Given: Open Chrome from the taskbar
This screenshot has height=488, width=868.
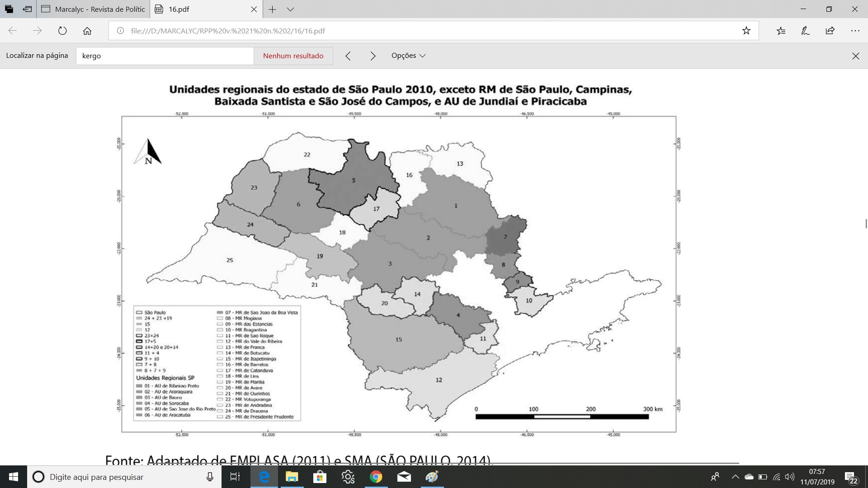Looking at the screenshot, I should [376, 477].
